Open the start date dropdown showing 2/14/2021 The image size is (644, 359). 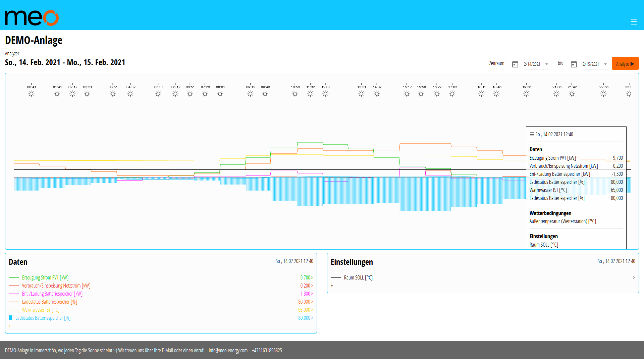tap(547, 64)
